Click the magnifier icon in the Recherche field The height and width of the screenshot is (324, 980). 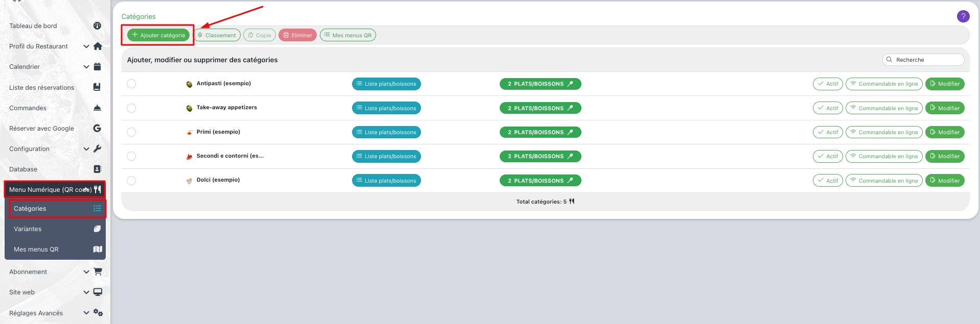click(889, 60)
